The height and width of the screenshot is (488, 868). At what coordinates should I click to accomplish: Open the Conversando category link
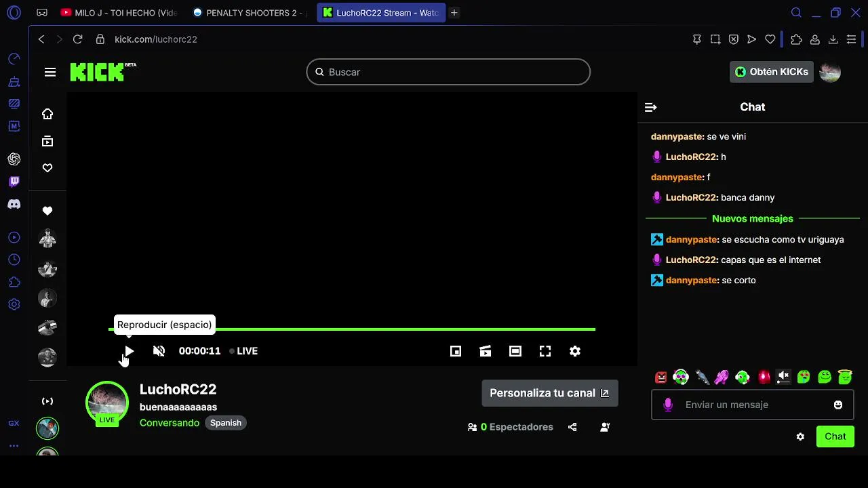[x=170, y=423]
